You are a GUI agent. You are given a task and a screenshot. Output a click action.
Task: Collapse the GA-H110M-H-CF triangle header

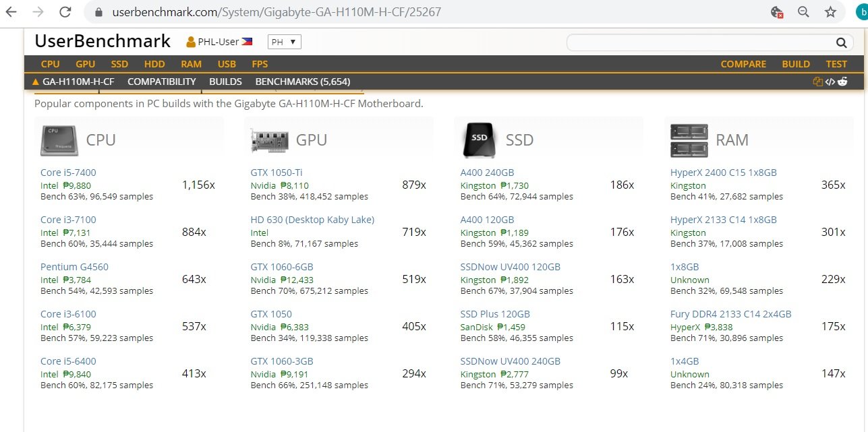(36, 82)
